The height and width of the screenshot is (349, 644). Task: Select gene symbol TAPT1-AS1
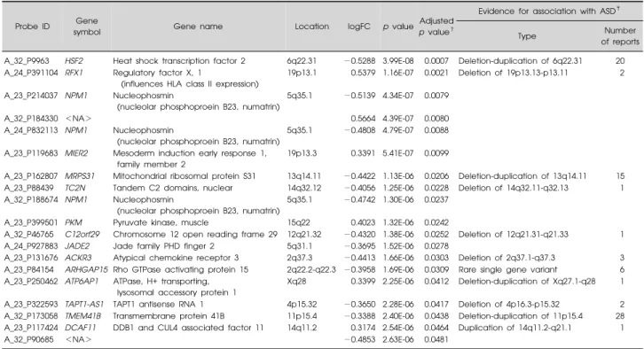click(x=84, y=305)
